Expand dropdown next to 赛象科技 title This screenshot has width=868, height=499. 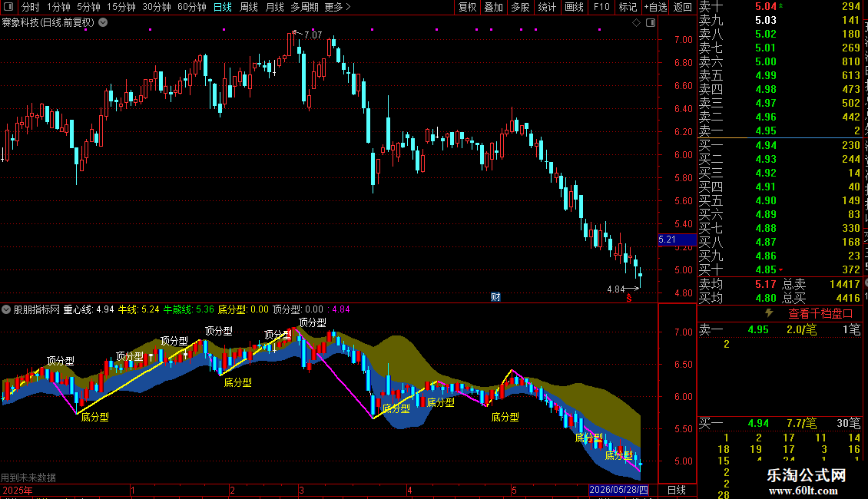[103, 23]
